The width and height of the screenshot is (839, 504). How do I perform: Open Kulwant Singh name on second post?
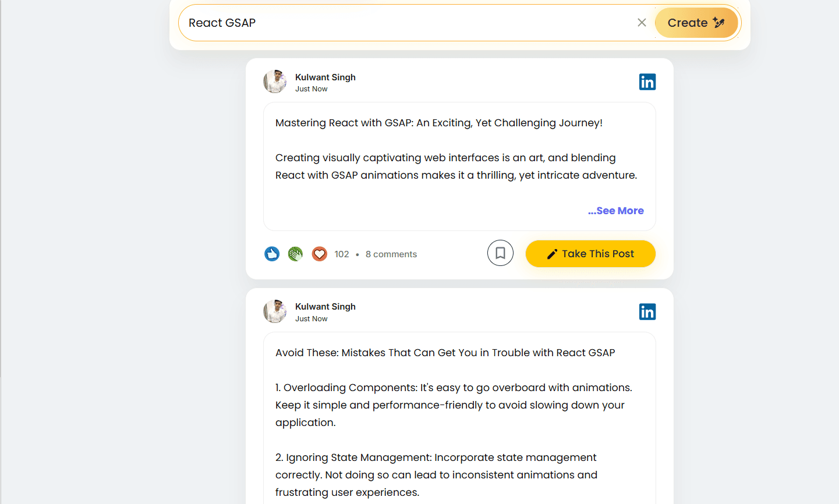[325, 307]
